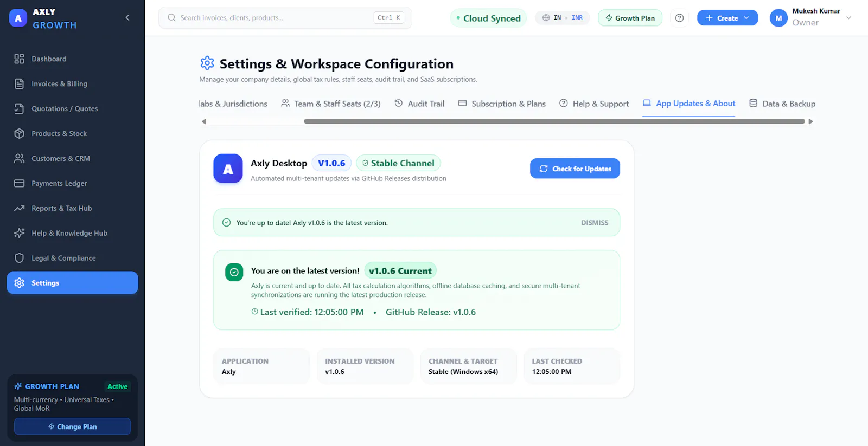Open Legal & Compliance page

(72, 258)
